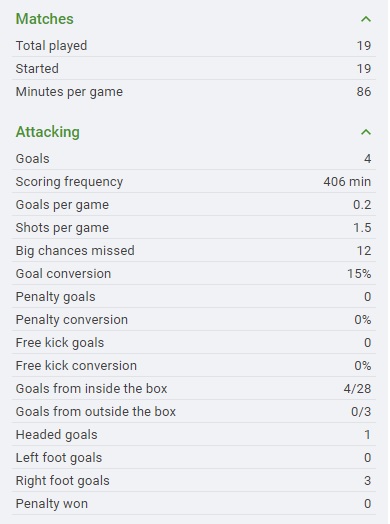The height and width of the screenshot is (524, 390).
Task: Collapse the Matches section chevron
Action: pos(366,19)
